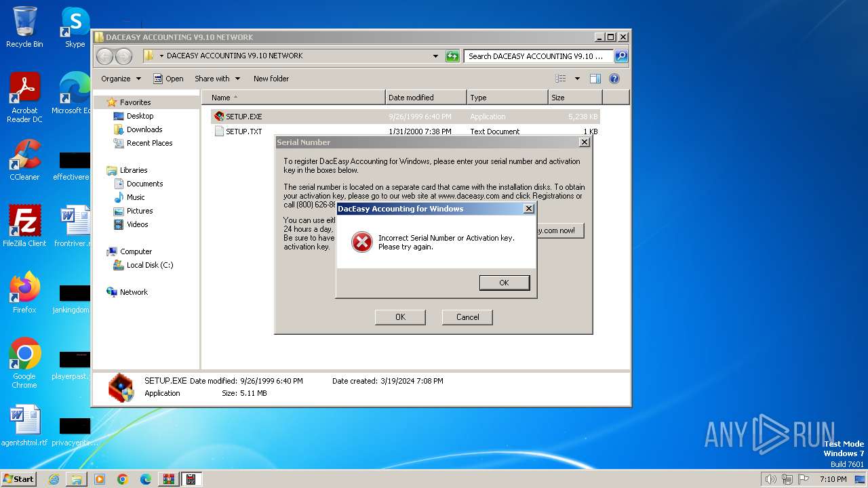Expand the view options dropdown arrow
Image resolution: width=868 pixels, height=488 pixels.
coord(577,79)
